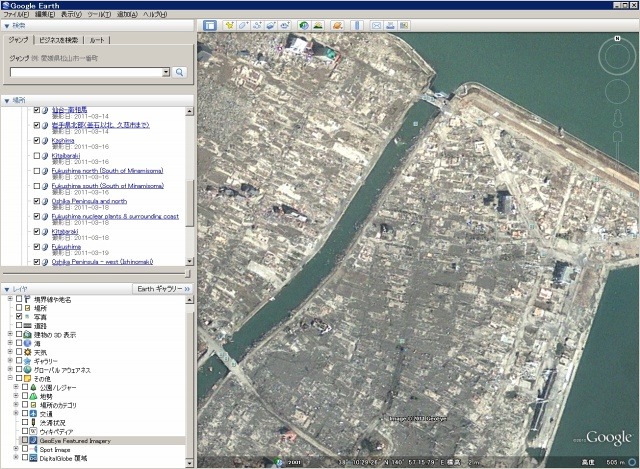Open the ツール(T) menu
Viewport: 640px width, 469px height.
tap(99, 14)
